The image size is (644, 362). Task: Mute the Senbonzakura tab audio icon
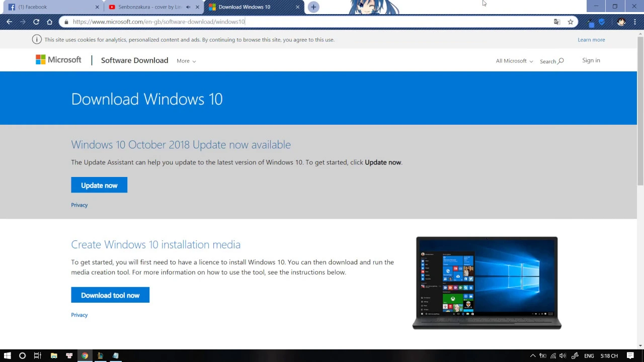pyautogui.click(x=188, y=7)
